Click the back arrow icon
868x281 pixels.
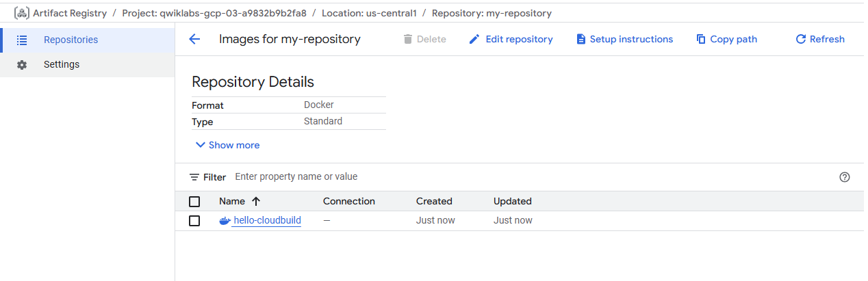[194, 40]
